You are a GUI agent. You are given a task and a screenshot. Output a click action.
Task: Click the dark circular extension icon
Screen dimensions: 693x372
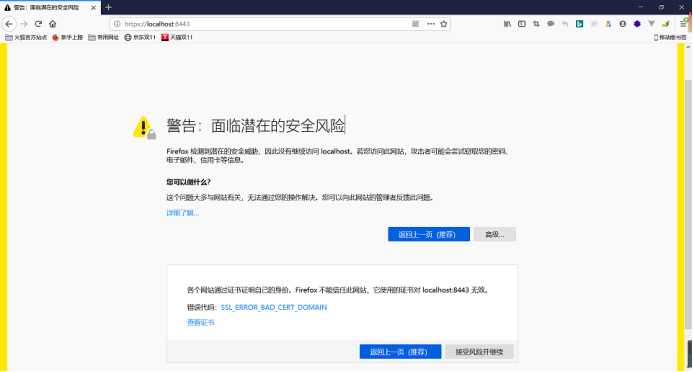(623, 24)
